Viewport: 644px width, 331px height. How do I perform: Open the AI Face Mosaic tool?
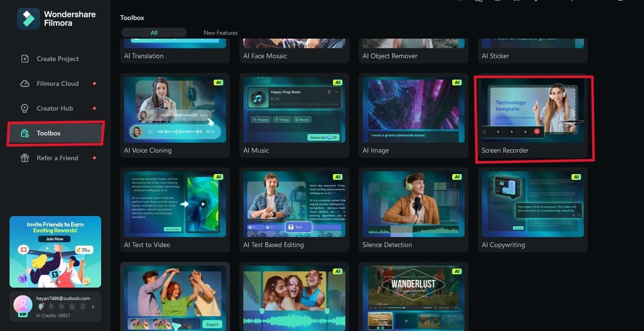(294, 51)
